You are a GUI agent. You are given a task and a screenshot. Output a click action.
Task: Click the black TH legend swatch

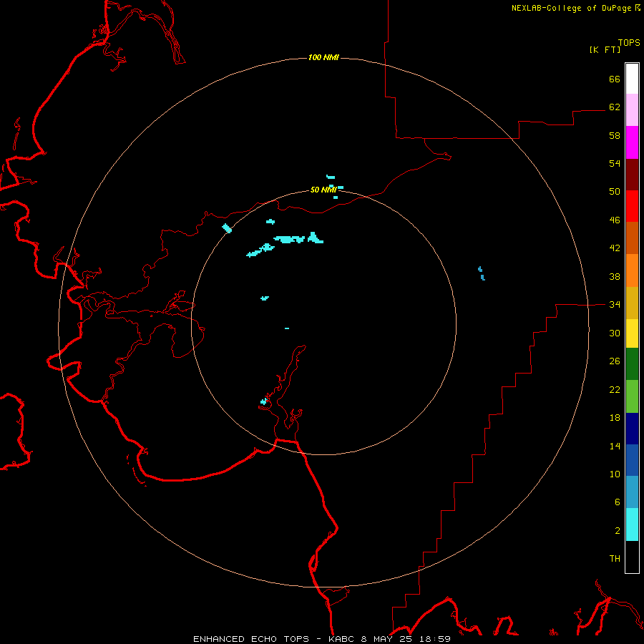point(632,557)
